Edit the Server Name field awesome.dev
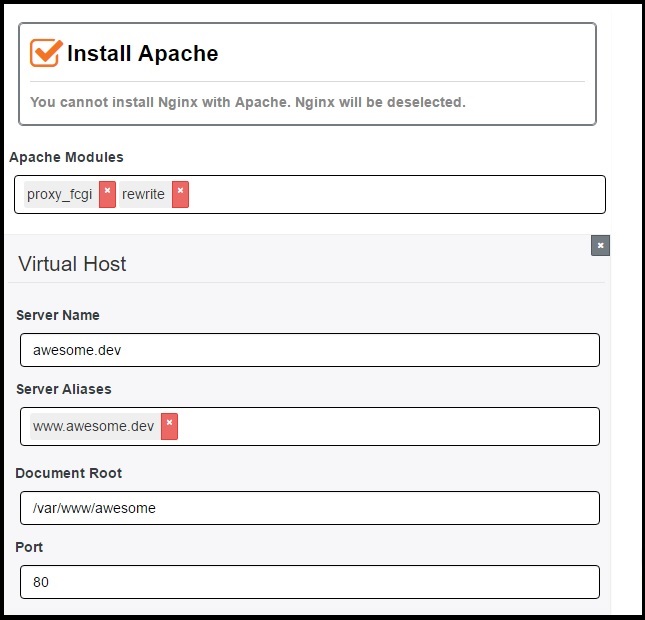This screenshot has height=620, width=645. coord(310,350)
